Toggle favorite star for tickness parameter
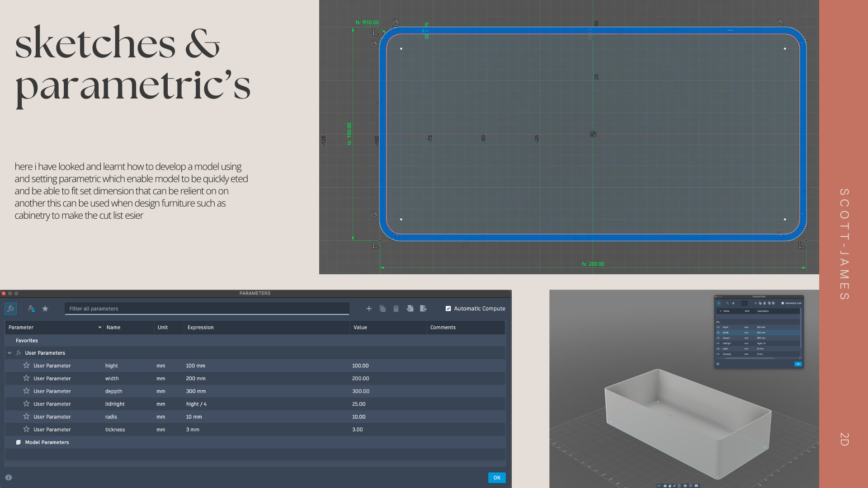This screenshot has width=868, height=488. pyautogui.click(x=26, y=429)
